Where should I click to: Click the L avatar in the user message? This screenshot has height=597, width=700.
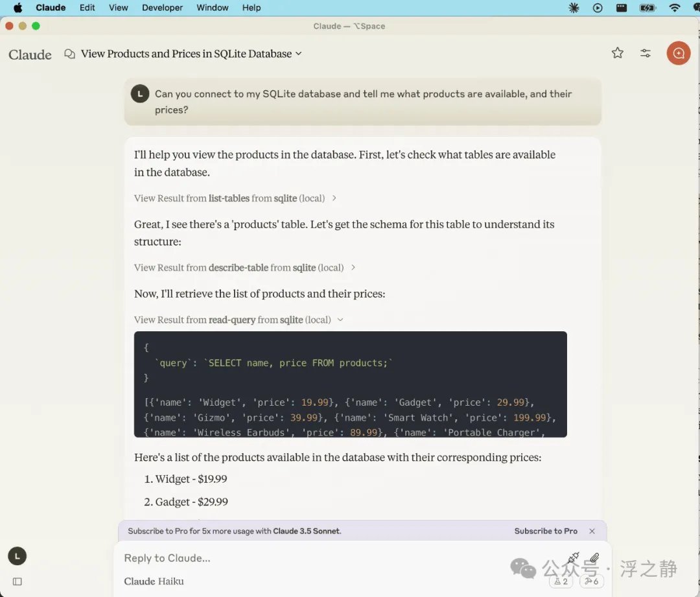pyautogui.click(x=140, y=94)
